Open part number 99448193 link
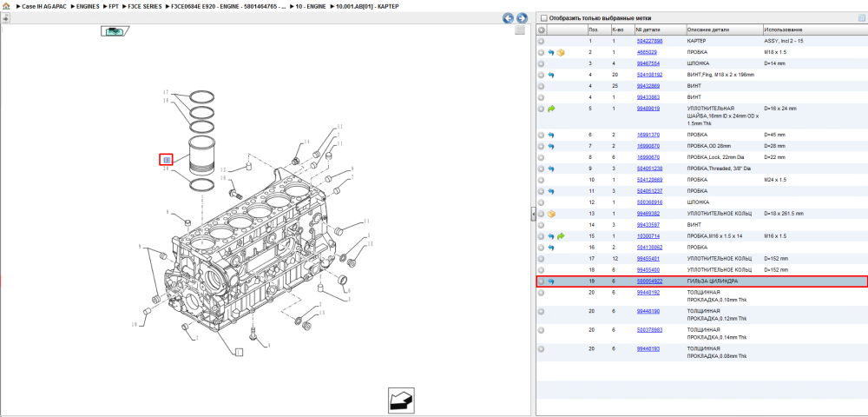The height and width of the screenshot is (417, 868). coord(648,349)
